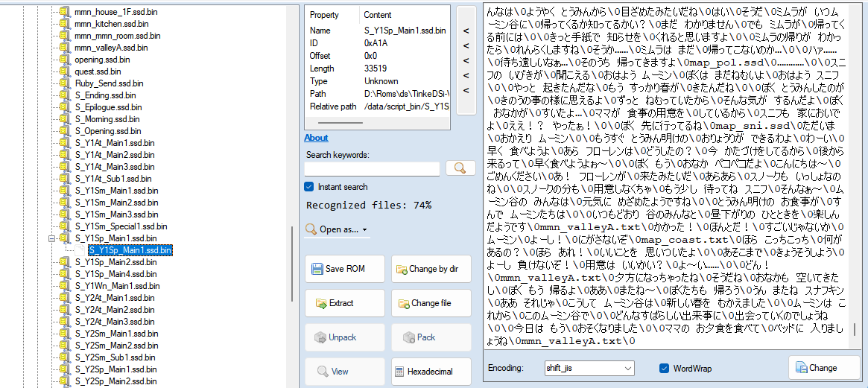The width and height of the screenshot is (868, 388).
Task: Click the Length value 33519
Action: point(376,69)
